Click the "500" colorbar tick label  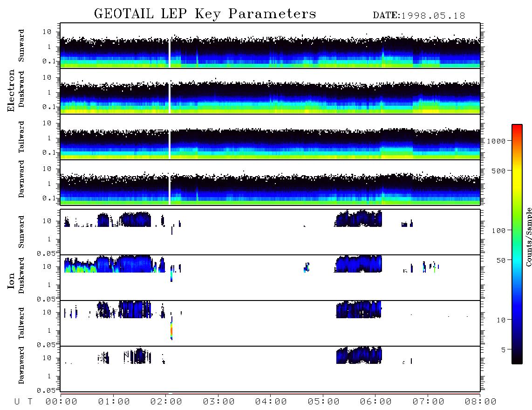499,171
